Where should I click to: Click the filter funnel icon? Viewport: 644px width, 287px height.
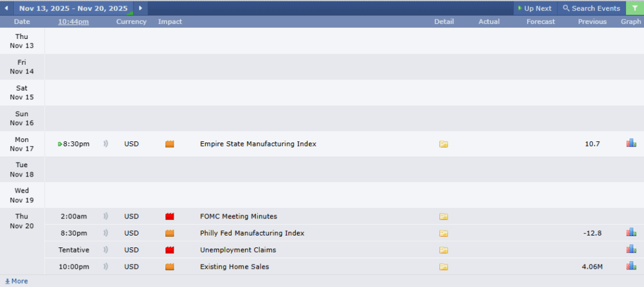635,8
